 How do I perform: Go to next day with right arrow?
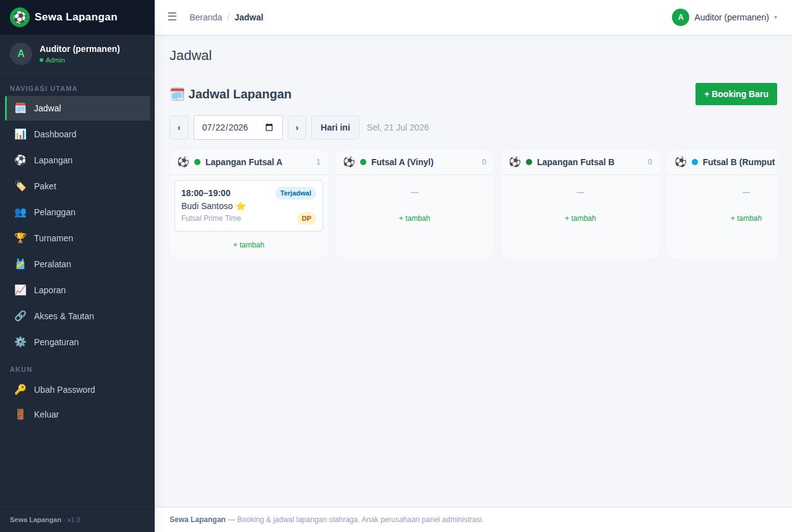297,127
